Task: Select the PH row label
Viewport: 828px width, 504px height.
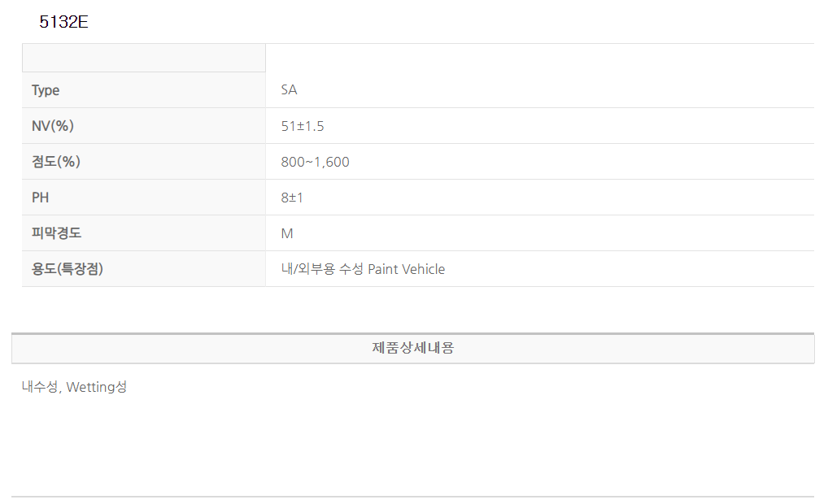Action: [41, 198]
